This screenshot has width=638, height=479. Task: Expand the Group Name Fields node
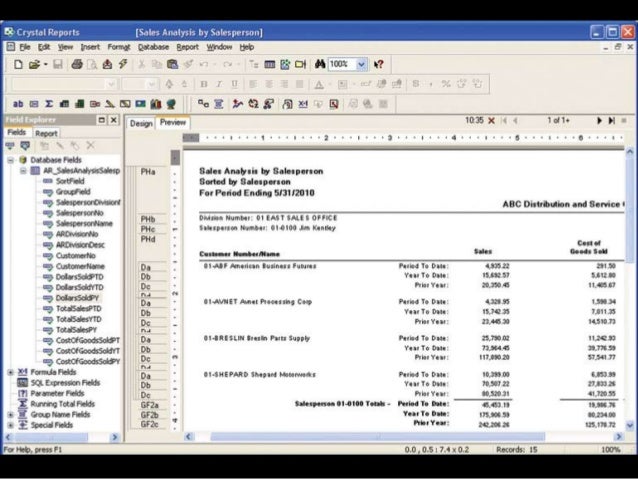10,414
